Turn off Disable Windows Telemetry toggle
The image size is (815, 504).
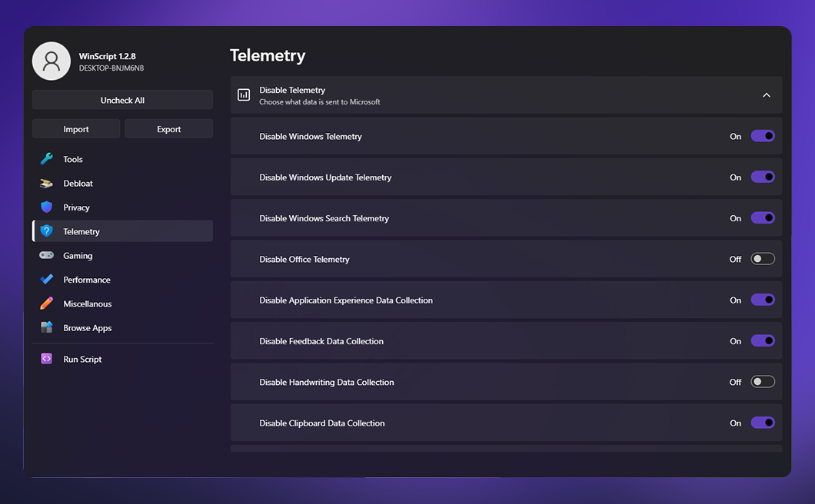(x=762, y=136)
